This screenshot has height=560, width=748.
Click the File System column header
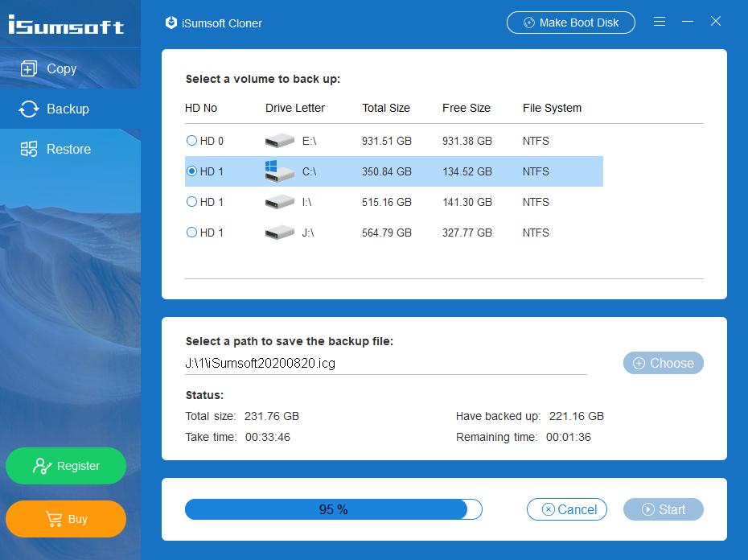coord(552,108)
